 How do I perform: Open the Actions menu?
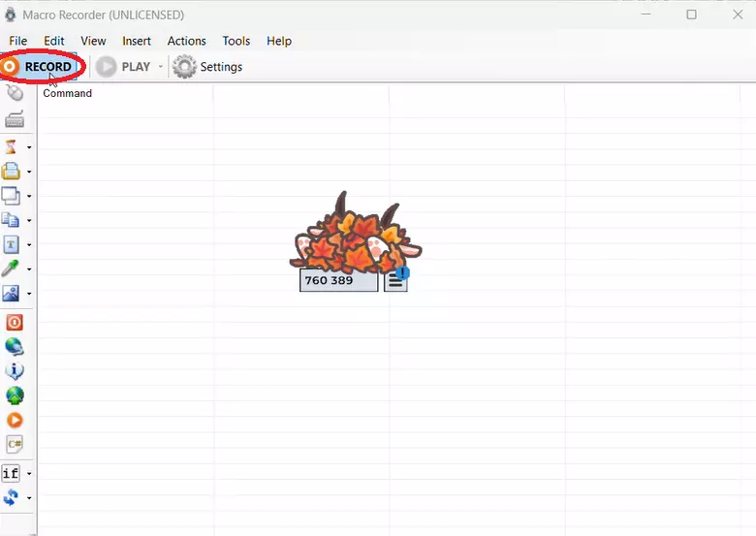click(187, 41)
